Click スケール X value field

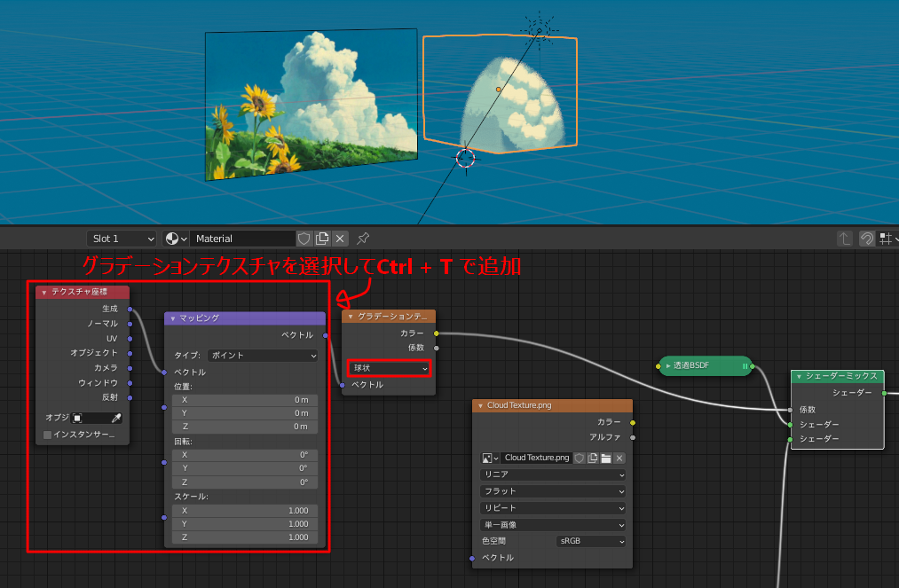click(245, 511)
